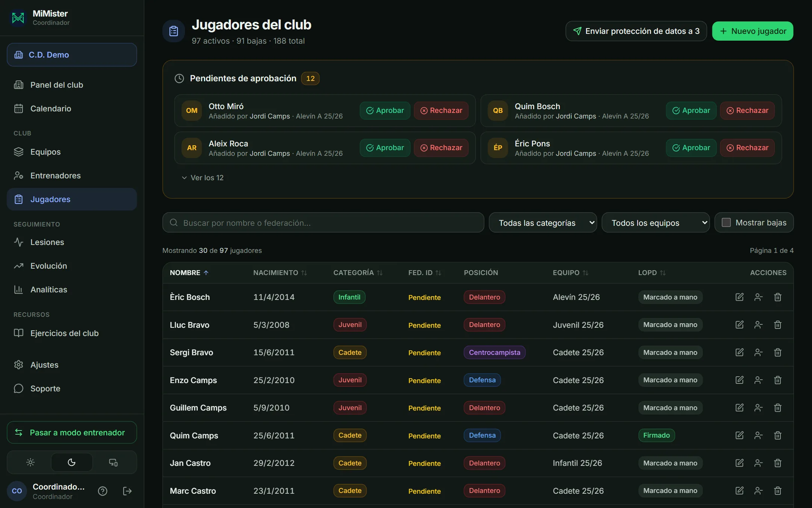Open help question mark icon
812x508 pixels.
click(103, 491)
